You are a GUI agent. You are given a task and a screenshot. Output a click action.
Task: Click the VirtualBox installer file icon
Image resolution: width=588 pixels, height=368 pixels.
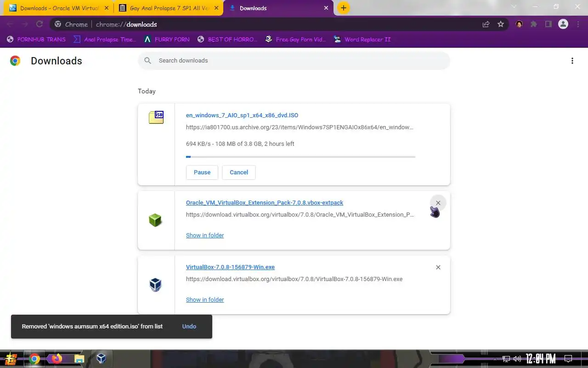tap(155, 285)
